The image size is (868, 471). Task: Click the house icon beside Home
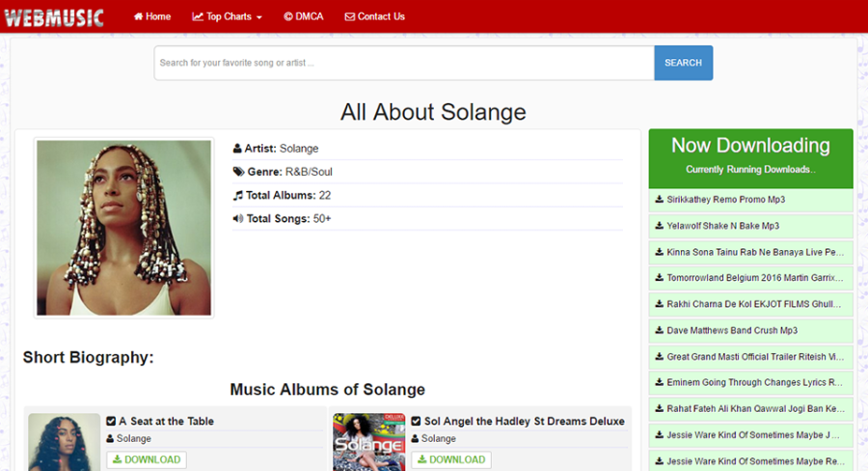(138, 16)
